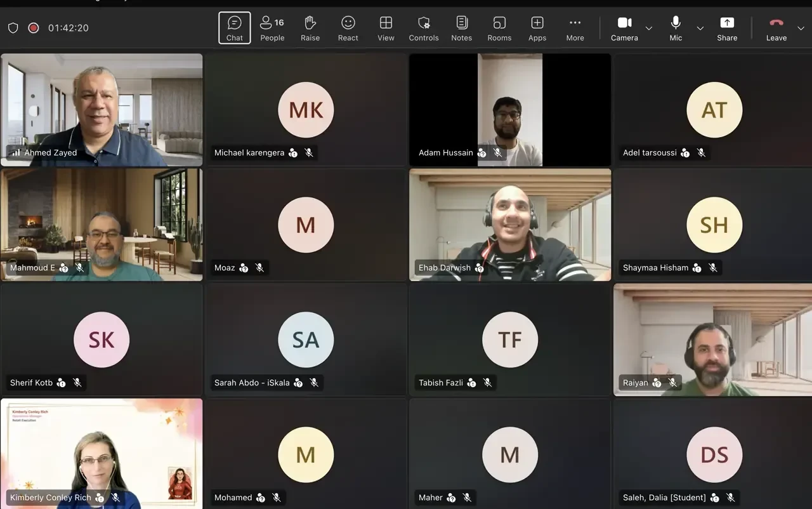
Task: Click the SA avatar for Sarah Abdo
Action: click(x=306, y=340)
